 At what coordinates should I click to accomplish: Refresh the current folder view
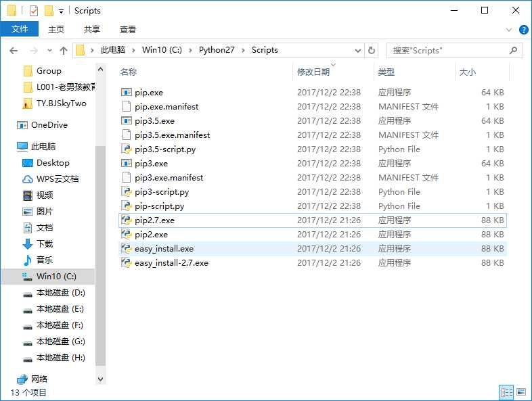click(372, 51)
